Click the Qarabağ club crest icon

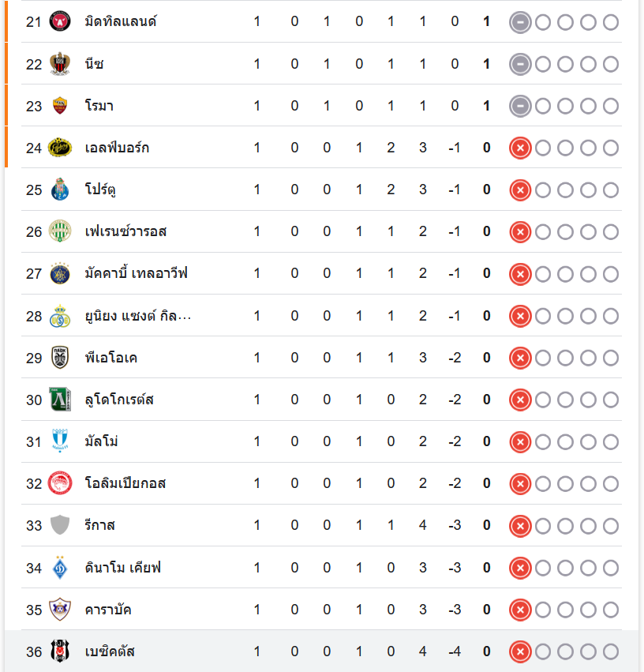click(60, 610)
